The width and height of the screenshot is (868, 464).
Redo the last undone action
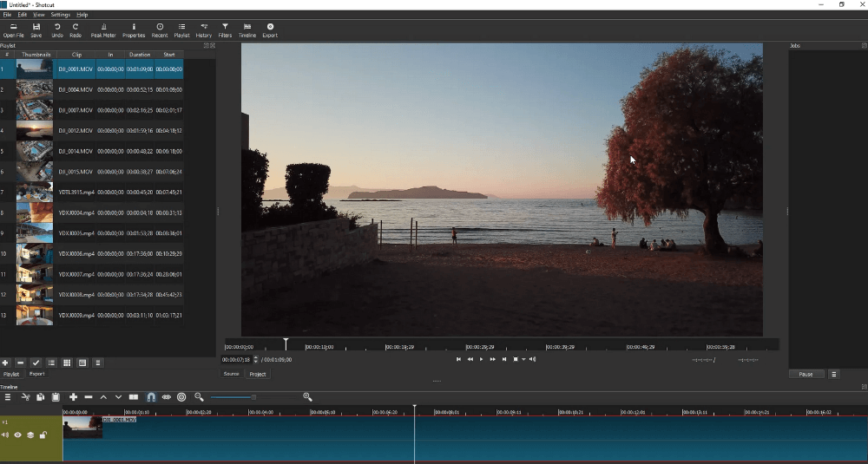point(76,29)
